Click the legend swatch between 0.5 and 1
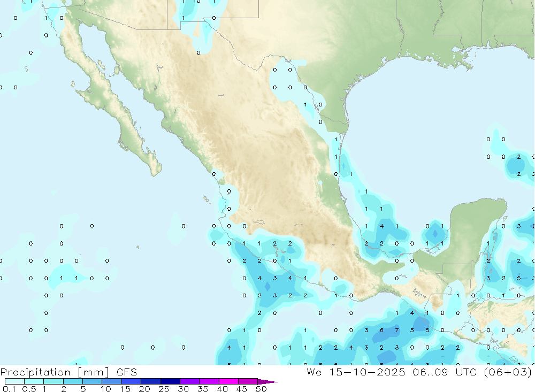Viewport: 535px width, 392px height. click(34, 381)
